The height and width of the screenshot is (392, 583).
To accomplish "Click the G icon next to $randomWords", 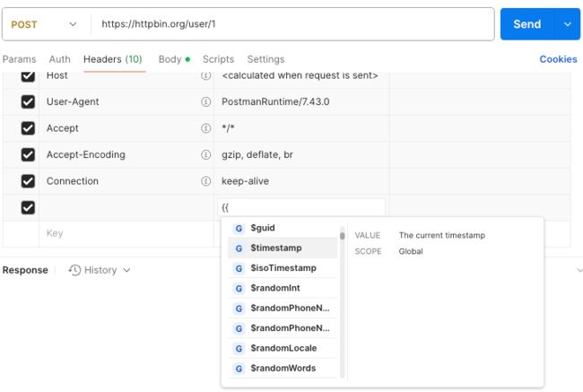I will click(239, 369).
